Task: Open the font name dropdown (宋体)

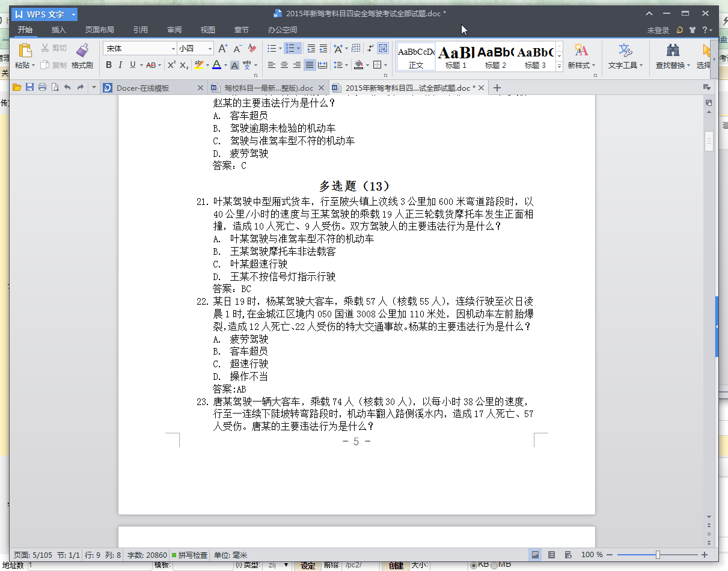Action: tap(174, 48)
